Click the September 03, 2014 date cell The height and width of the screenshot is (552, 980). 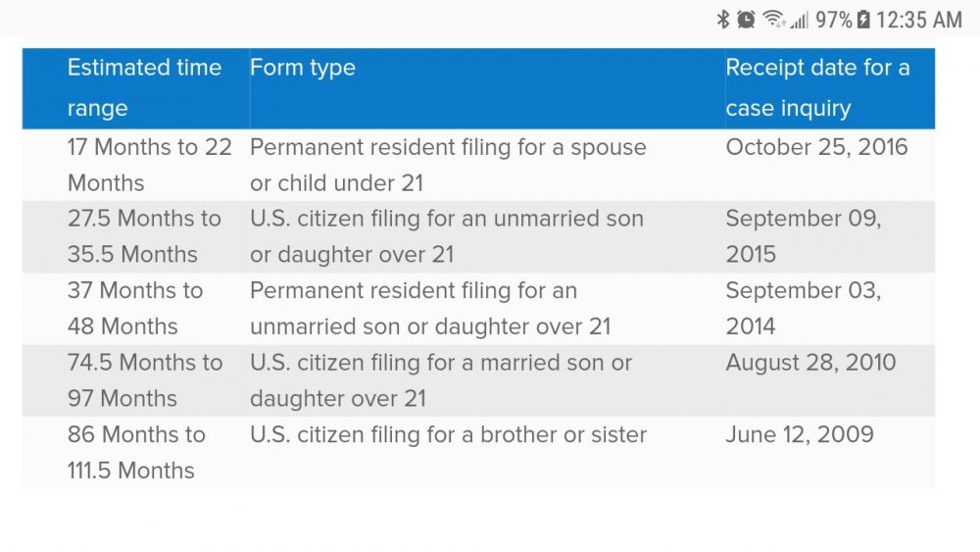click(804, 308)
